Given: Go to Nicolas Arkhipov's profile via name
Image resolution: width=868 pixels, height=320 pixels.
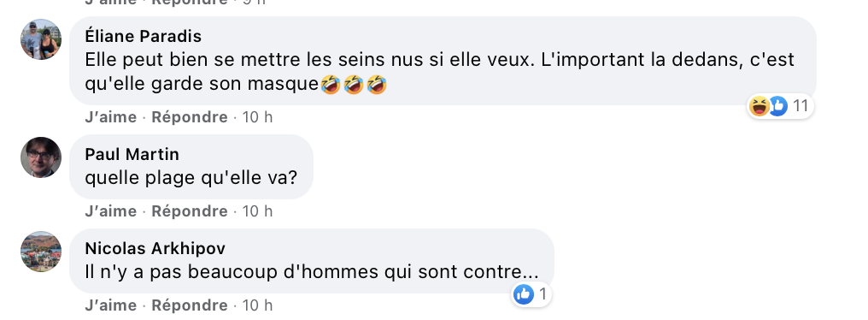Looking at the screenshot, I should point(155,248).
